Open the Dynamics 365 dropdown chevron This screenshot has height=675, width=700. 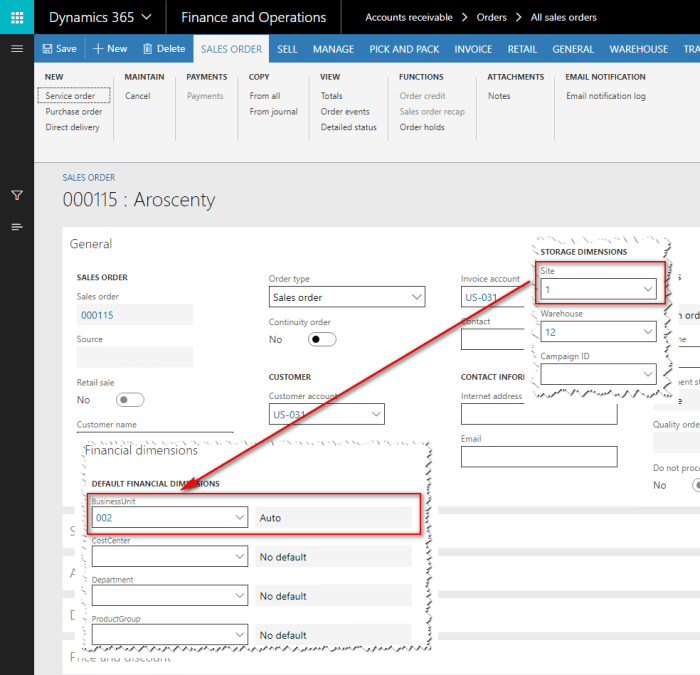[146, 17]
